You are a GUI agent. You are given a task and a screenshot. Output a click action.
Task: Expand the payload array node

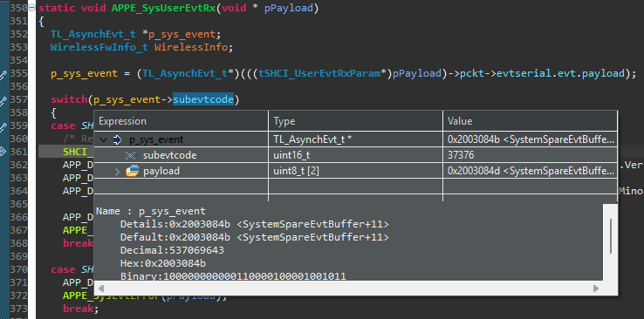point(117,172)
